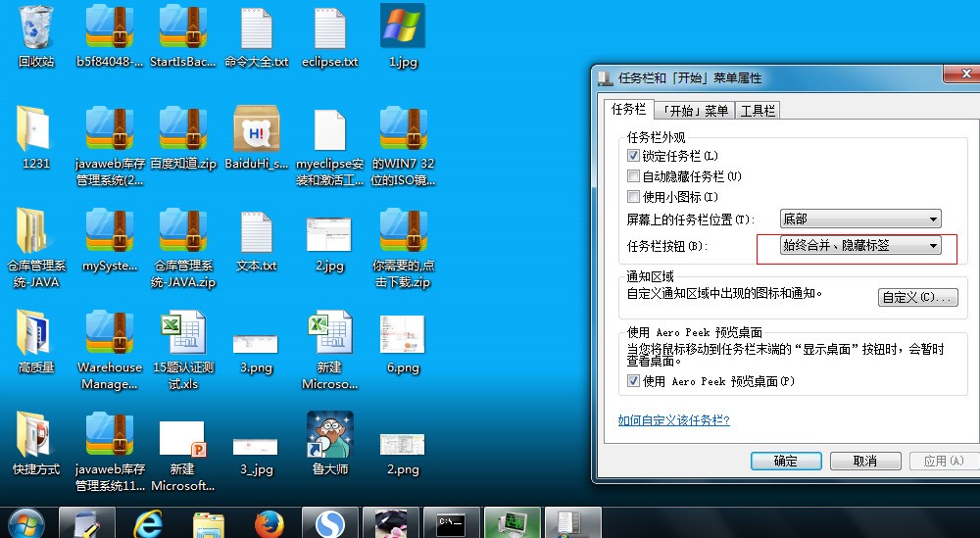Enable the 自动隐藏任务栏 checkbox

(x=633, y=176)
